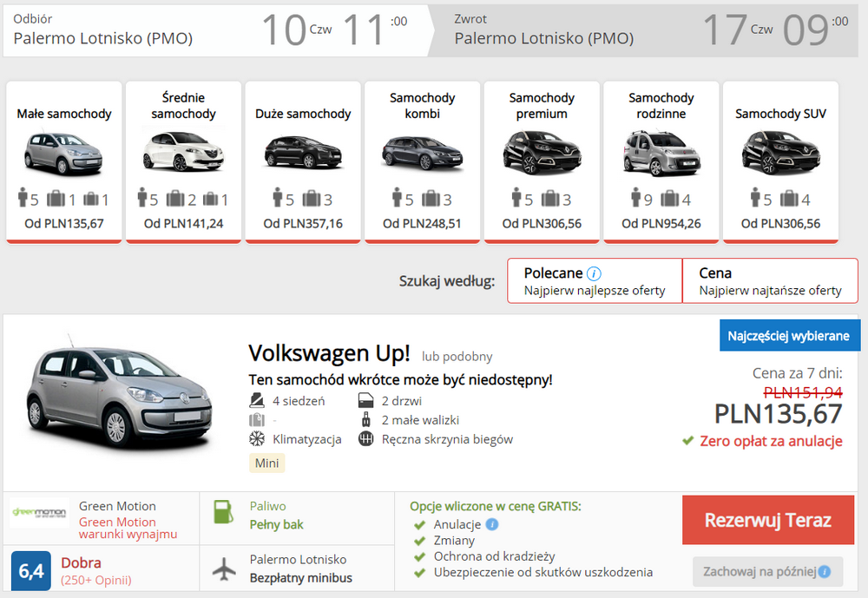Click the luggage icon in Samochody SUV card

[789, 198]
